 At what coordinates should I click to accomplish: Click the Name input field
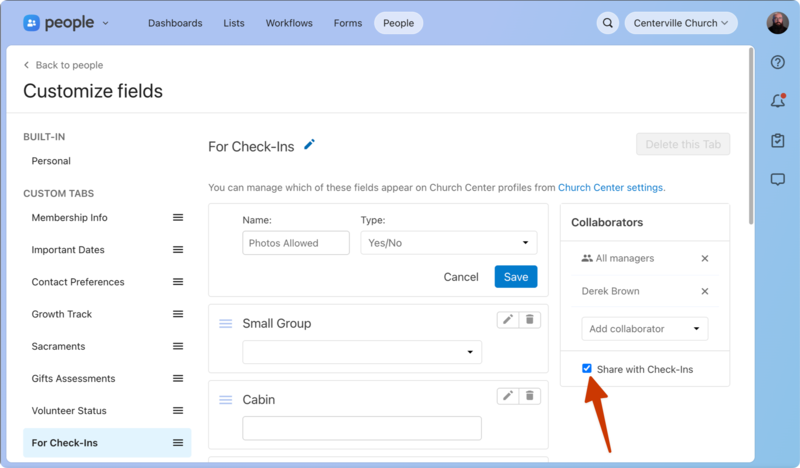click(296, 243)
